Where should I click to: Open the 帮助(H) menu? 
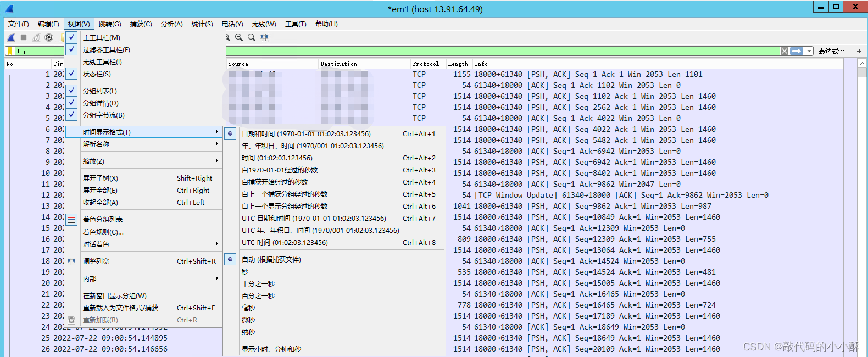coord(326,24)
